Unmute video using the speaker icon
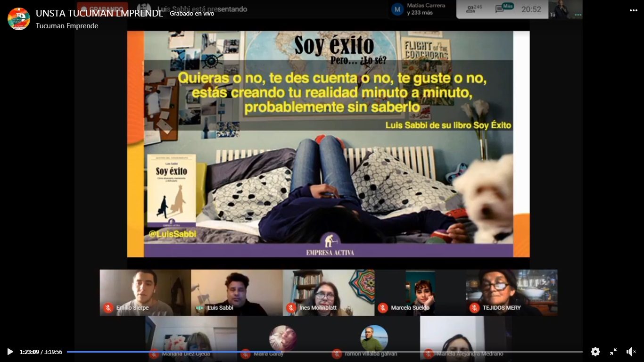644x362 pixels. pos(631,352)
